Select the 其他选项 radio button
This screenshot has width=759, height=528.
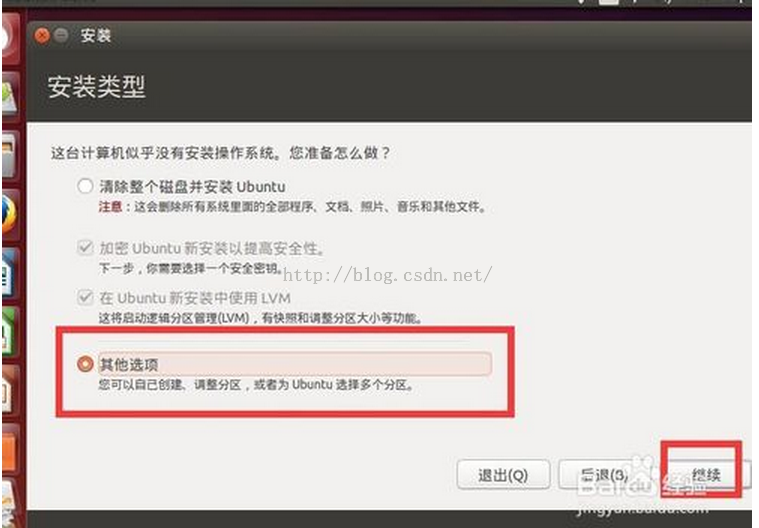tap(85, 363)
